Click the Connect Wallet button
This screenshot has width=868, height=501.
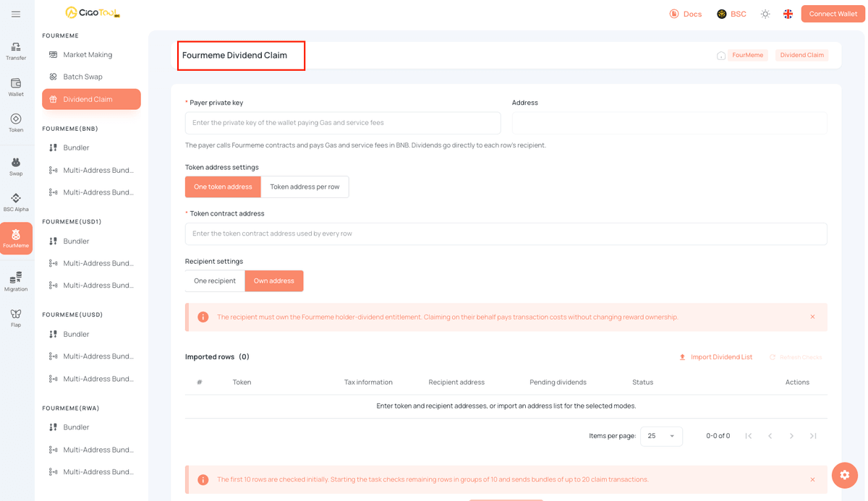coord(833,14)
